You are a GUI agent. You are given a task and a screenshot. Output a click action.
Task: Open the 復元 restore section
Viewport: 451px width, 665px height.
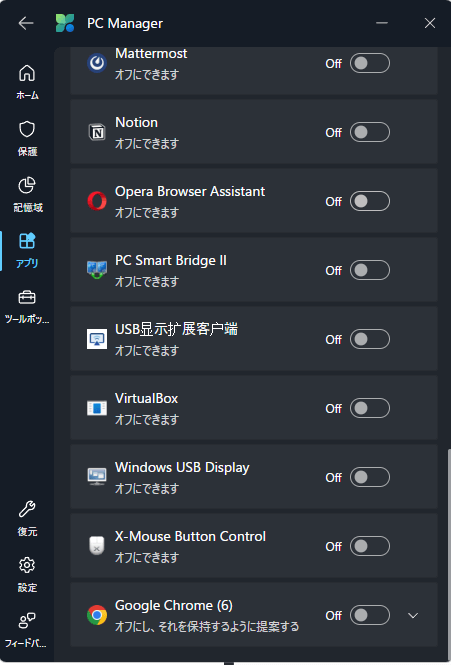(x=27, y=519)
